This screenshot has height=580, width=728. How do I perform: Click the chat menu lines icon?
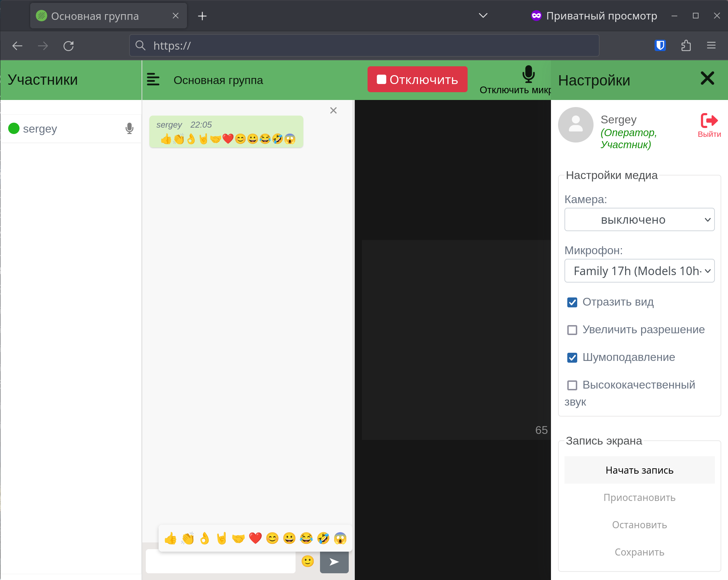153,79
